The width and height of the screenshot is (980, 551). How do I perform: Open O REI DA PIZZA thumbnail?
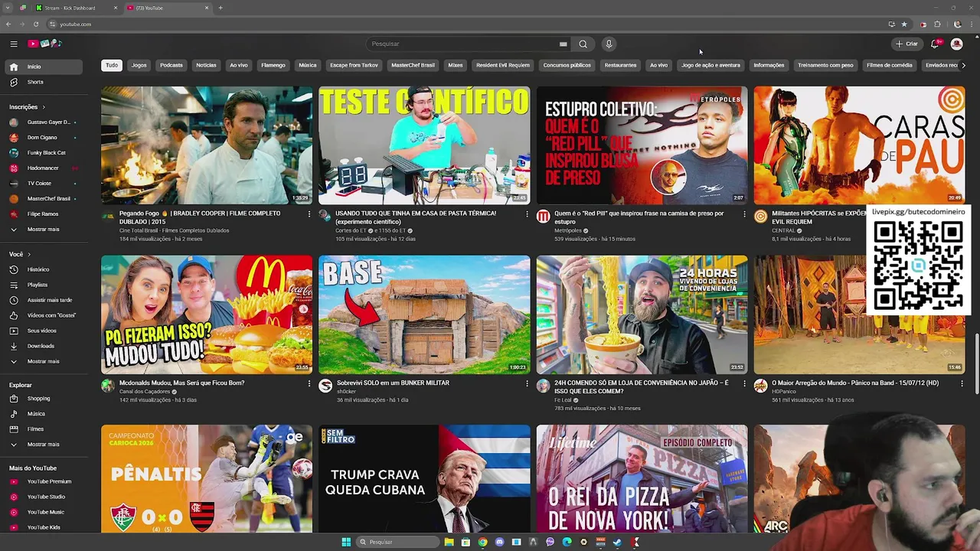tap(642, 479)
